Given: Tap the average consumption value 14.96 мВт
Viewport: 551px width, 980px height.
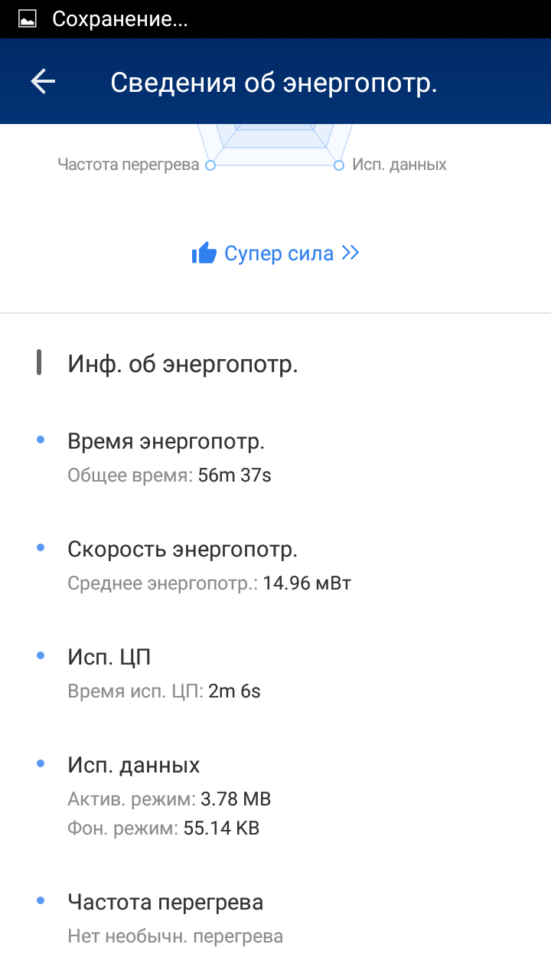Looking at the screenshot, I should click(x=307, y=583).
